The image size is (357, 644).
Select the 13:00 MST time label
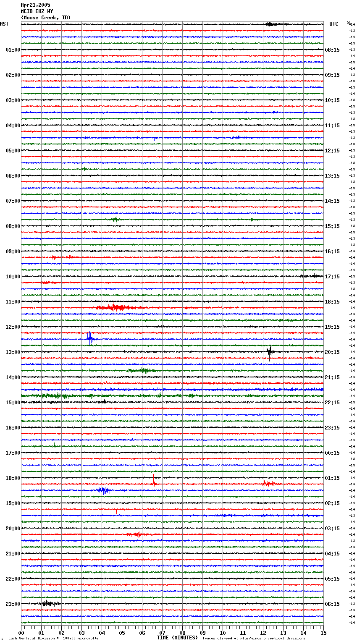point(13,352)
